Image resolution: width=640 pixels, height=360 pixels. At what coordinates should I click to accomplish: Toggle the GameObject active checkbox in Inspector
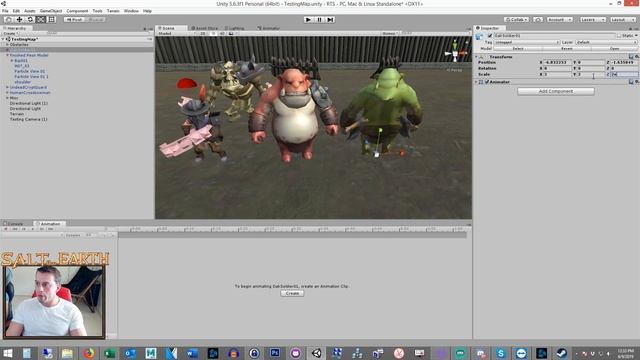490,36
